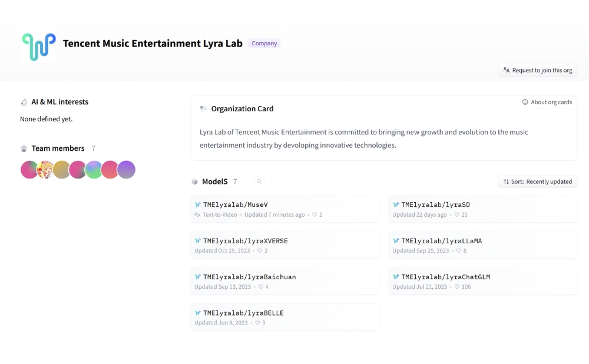
Task: Click the heart icon on lyraXVERSE card
Action: 260,251
